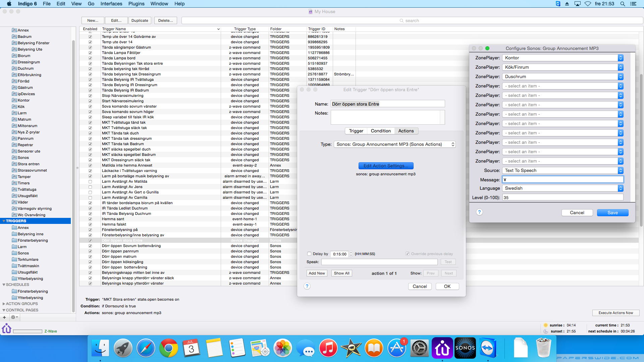Open ZonePlayer dropdown showing Kök/Finrum

[x=562, y=67]
